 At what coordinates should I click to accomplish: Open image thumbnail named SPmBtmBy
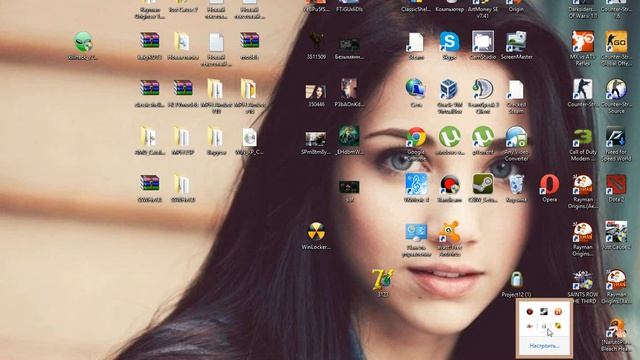pos(316,139)
